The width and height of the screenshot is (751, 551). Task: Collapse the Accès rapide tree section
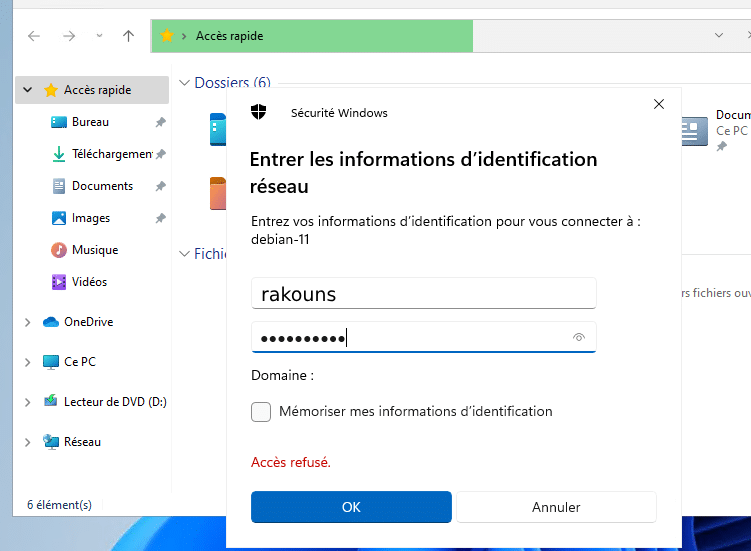click(27, 90)
